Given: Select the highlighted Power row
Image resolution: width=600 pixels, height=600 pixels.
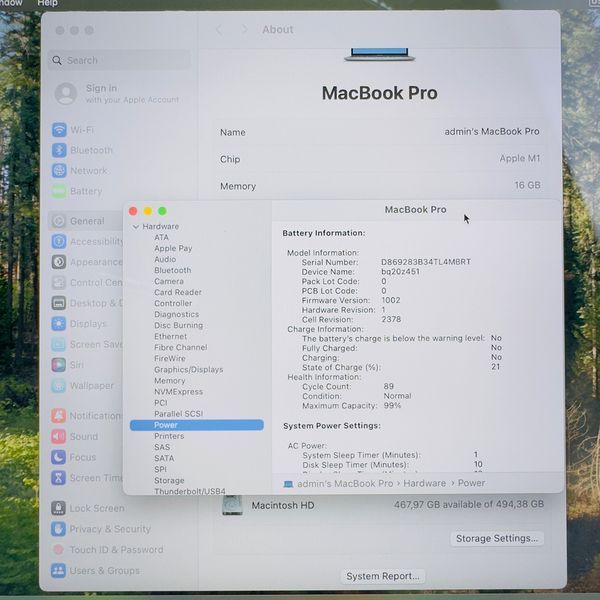Looking at the screenshot, I should click(197, 425).
